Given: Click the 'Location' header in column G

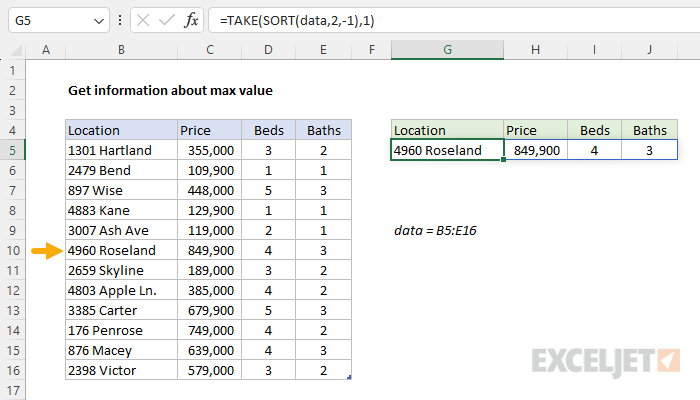Looking at the screenshot, I should [x=447, y=130].
